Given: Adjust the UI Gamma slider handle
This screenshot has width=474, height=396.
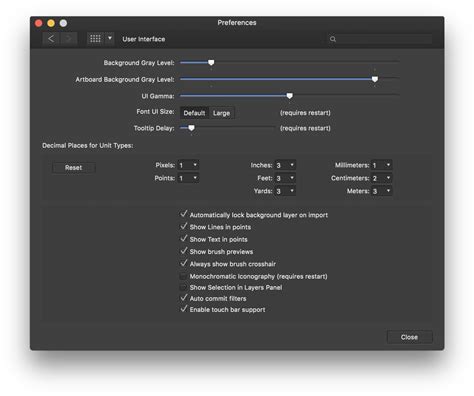Looking at the screenshot, I should pos(289,96).
